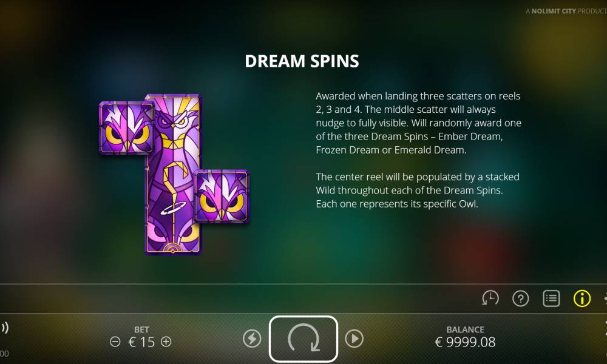The width and height of the screenshot is (607, 364).
Task: Open the help question mark icon
Action: 520,298
